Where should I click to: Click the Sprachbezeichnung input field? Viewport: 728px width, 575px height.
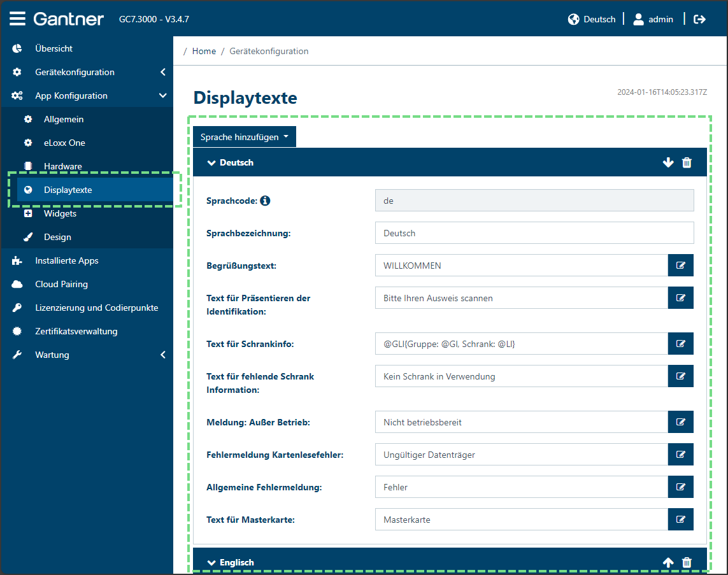(534, 233)
